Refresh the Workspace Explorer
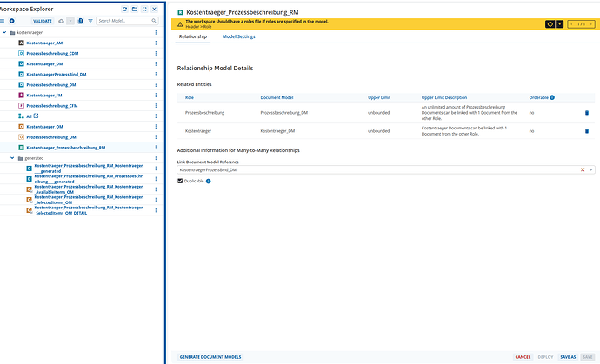Screen dimensions: 600x364 coord(124,10)
